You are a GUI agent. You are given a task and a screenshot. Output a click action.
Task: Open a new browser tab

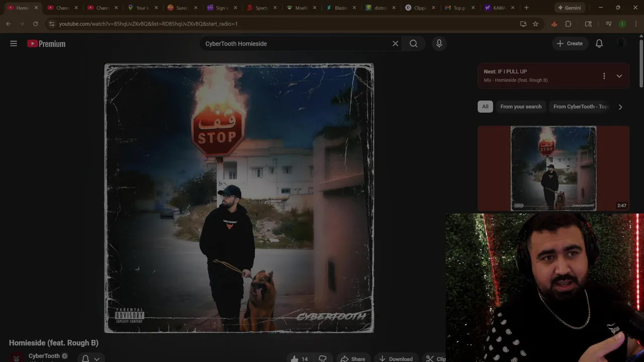(x=526, y=8)
